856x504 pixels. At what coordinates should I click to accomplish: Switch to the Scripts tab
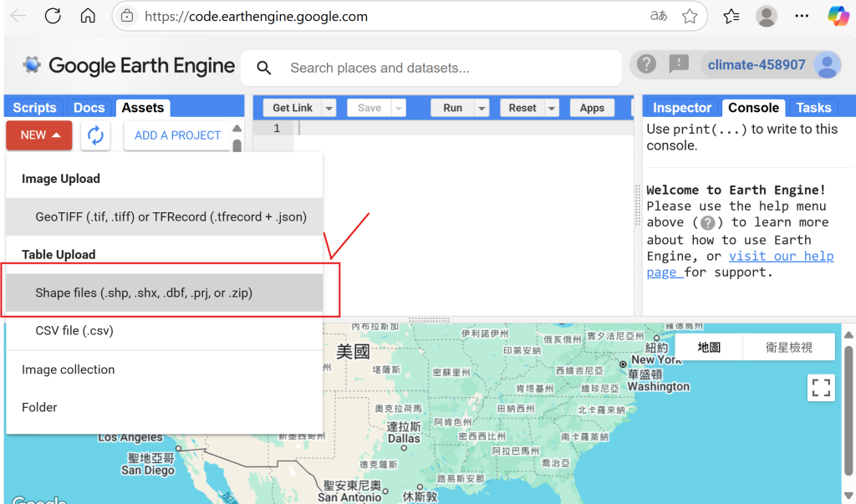pyautogui.click(x=34, y=108)
